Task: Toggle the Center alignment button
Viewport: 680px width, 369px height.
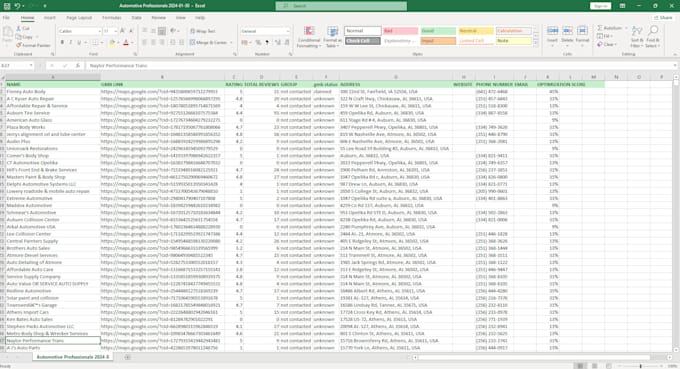Action: (153, 42)
